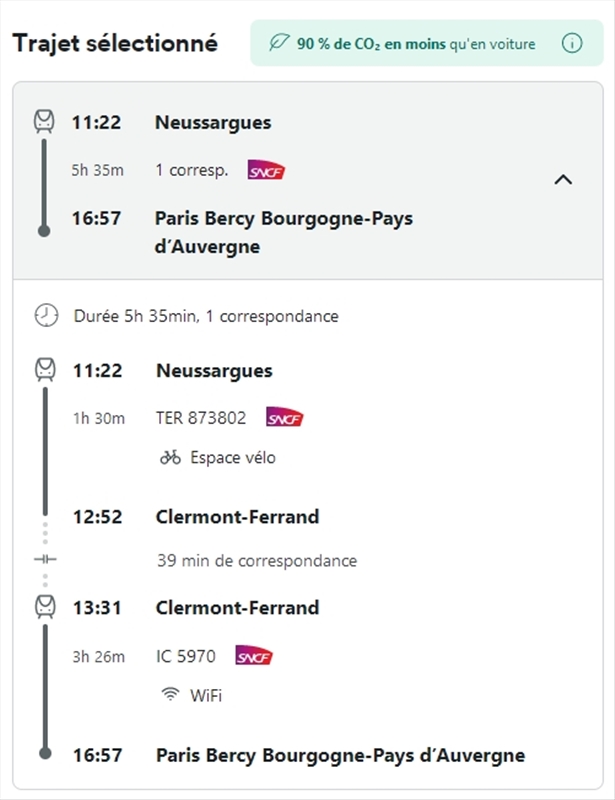Click the SNCF logo next to 1 corresp.
This screenshot has height=800, width=615.
[x=266, y=170]
